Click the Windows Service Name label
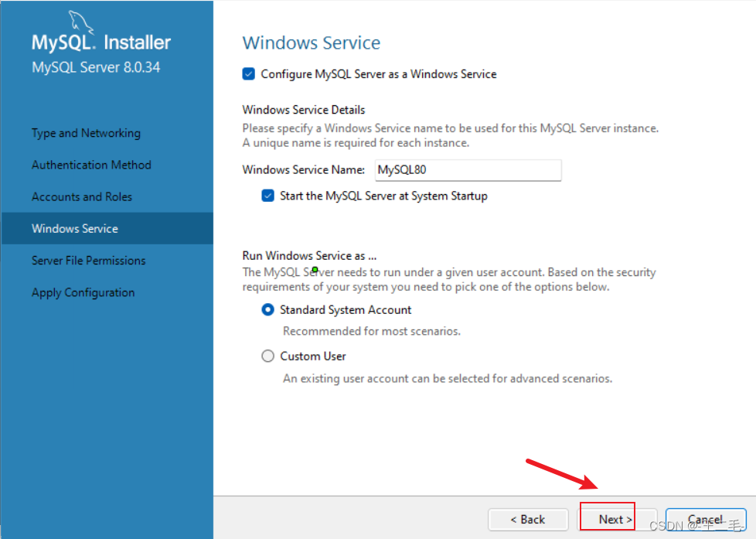Viewport: 756px width, 539px height. [304, 170]
